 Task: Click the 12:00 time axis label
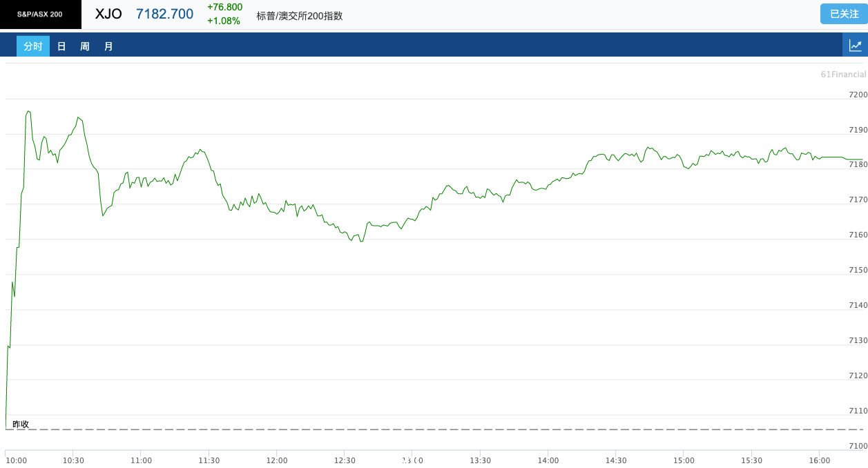[276, 460]
